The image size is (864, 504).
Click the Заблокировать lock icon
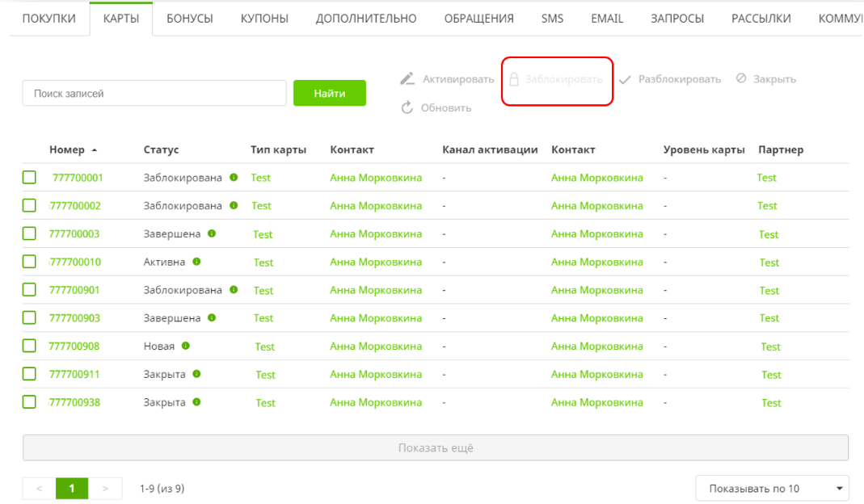[x=513, y=79]
